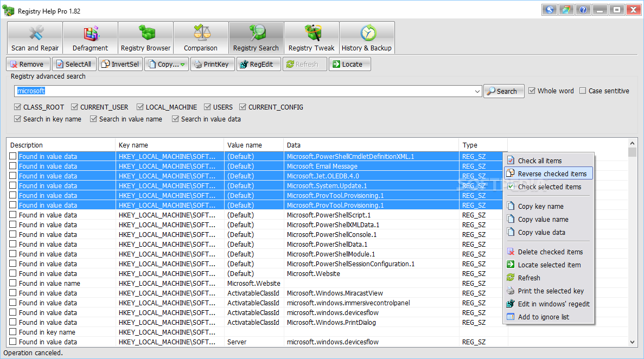Choose Print the selected key
Image resolution: width=644 pixels, height=359 pixels.
click(549, 291)
